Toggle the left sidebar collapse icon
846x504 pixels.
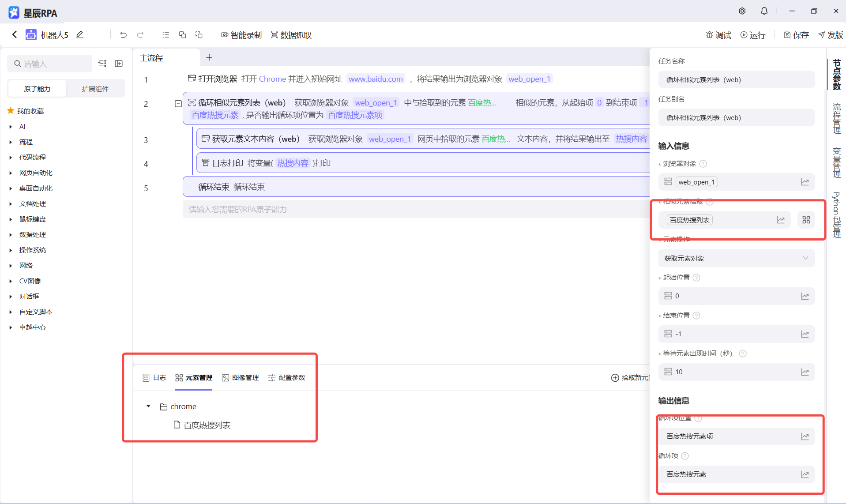(119, 64)
